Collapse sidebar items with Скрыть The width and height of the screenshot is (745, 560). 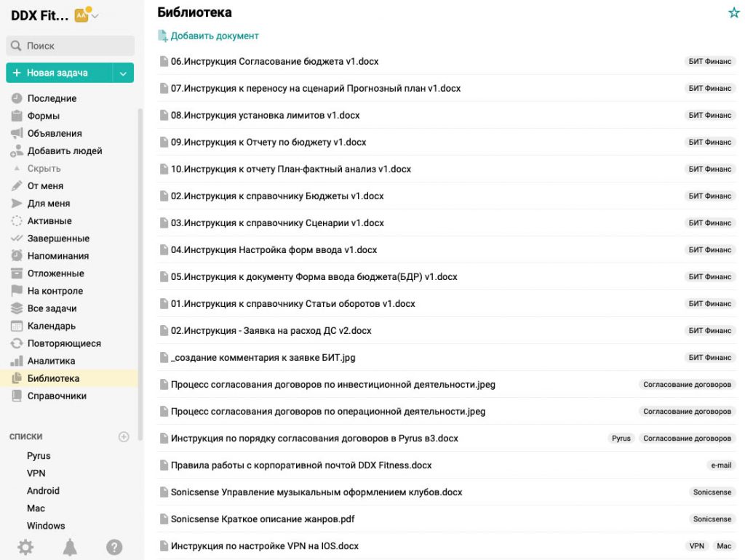[44, 168]
